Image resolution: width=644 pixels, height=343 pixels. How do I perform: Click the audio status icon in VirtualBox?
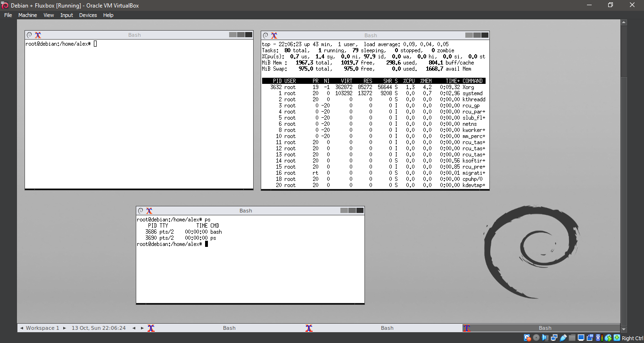point(545,337)
